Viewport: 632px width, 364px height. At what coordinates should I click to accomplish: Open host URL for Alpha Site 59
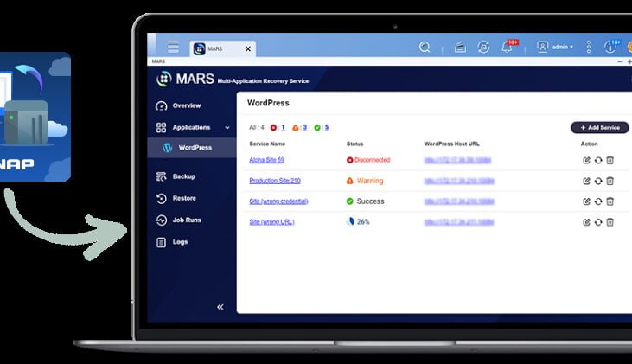click(457, 161)
